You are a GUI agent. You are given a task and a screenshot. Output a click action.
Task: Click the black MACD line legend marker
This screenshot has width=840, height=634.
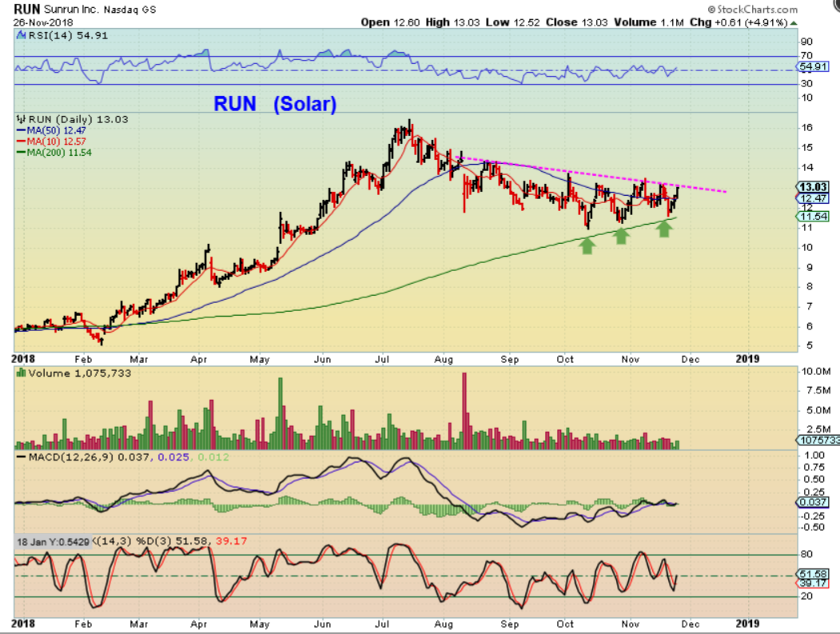pos(22,457)
